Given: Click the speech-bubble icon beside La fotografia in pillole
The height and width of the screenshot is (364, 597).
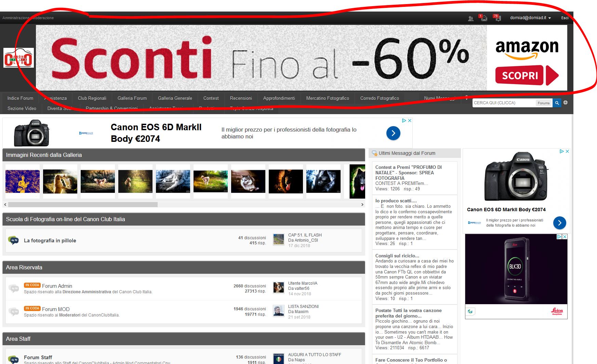Looking at the screenshot, I should [x=13, y=241].
